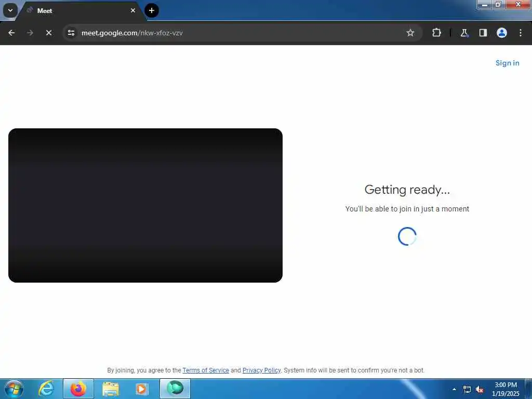
Task: Go back to previous page
Action: click(11, 33)
